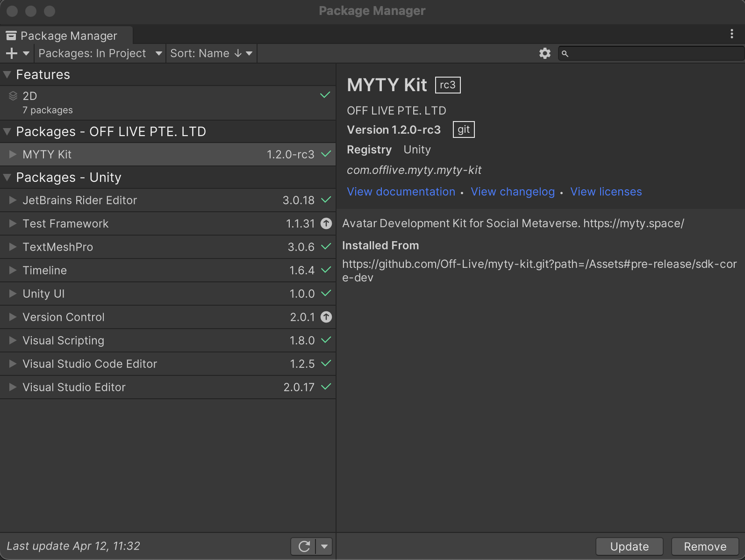Click Version Control update available arrow icon
This screenshot has height=560, width=745.
(x=326, y=317)
